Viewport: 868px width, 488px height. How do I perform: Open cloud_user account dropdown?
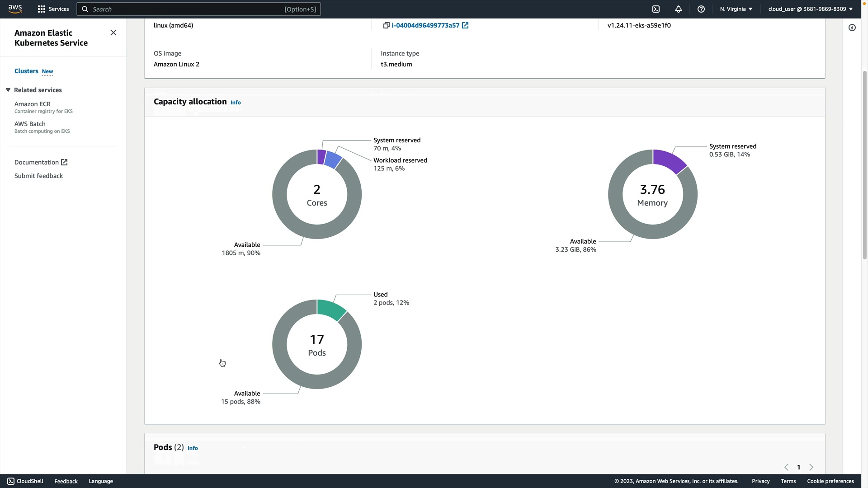[x=810, y=9]
